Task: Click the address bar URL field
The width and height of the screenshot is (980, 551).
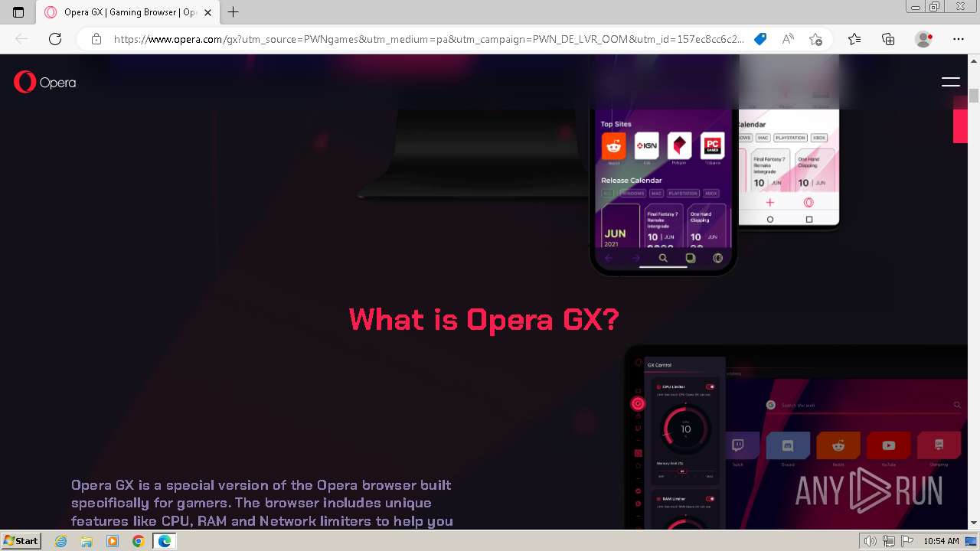Action: coord(429,39)
